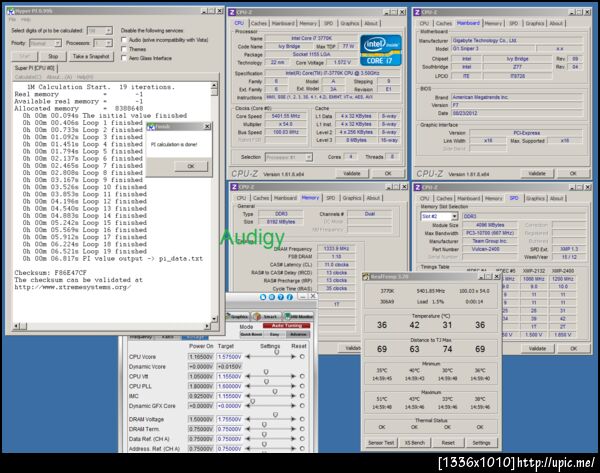Decrease IMC voltage with its left arrow
Viewport: 600px width, 473px height.
click(x=248, y=396)
